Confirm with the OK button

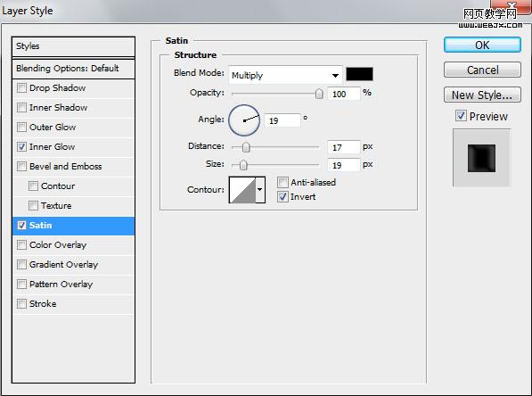pos(482,45)
